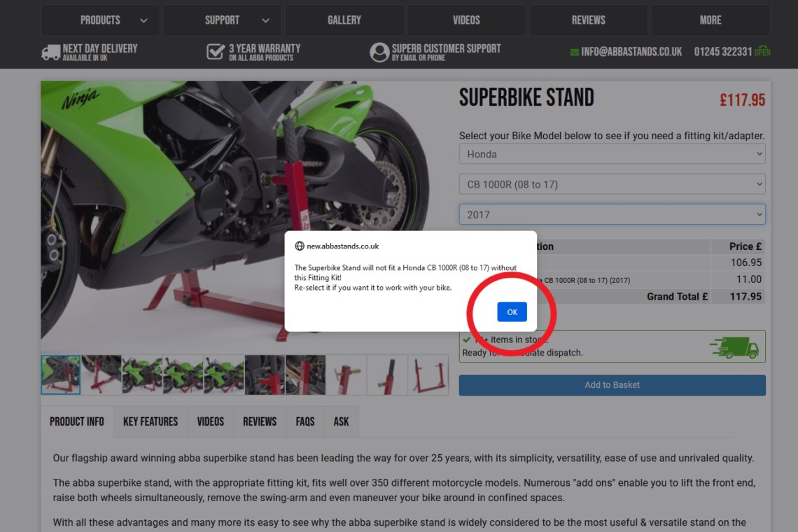Open VIDEOS in the top navigation bar
Viewport: 798px width, 532px height.
tap(466, 20)
